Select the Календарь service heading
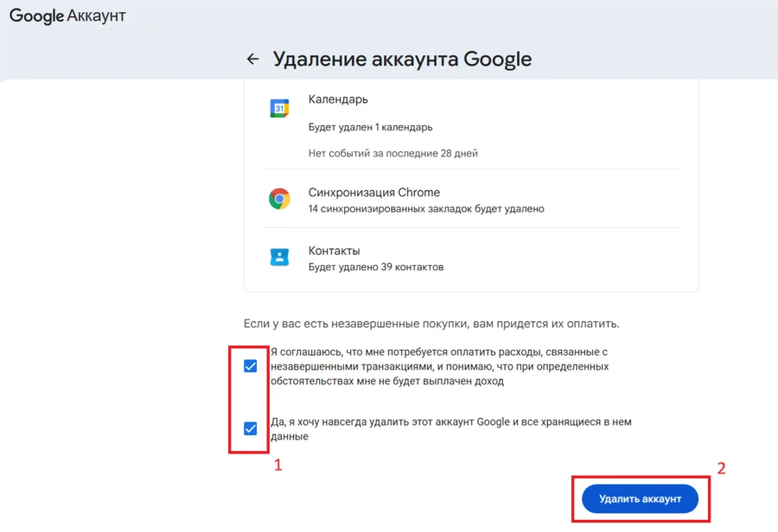Viewport: 778px width, 532px height. [338, 99]
